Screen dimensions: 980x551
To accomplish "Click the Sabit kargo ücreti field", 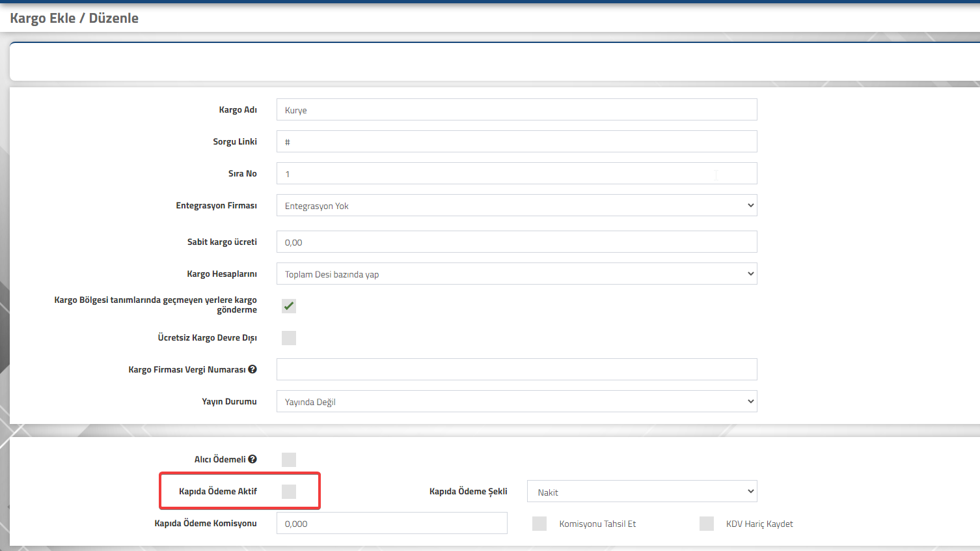I will [517, 242].
